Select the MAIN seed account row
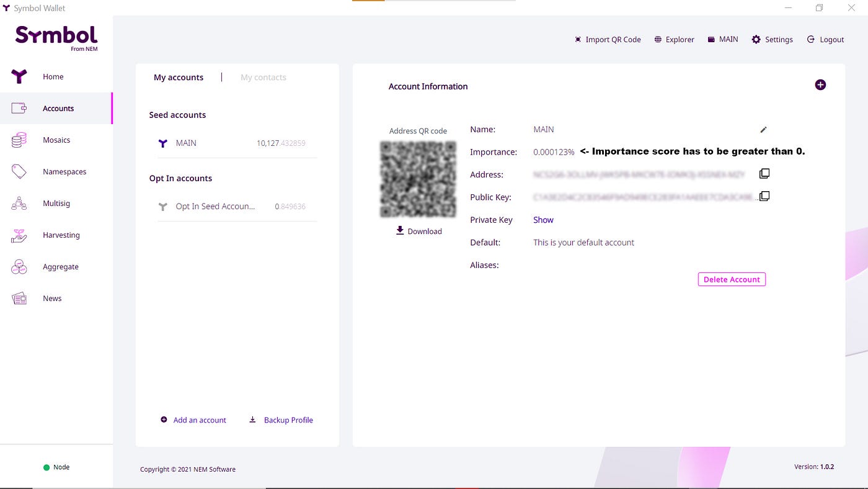Image resolution: width=868 pixels, height=489 pixels. tap(237, 143)
